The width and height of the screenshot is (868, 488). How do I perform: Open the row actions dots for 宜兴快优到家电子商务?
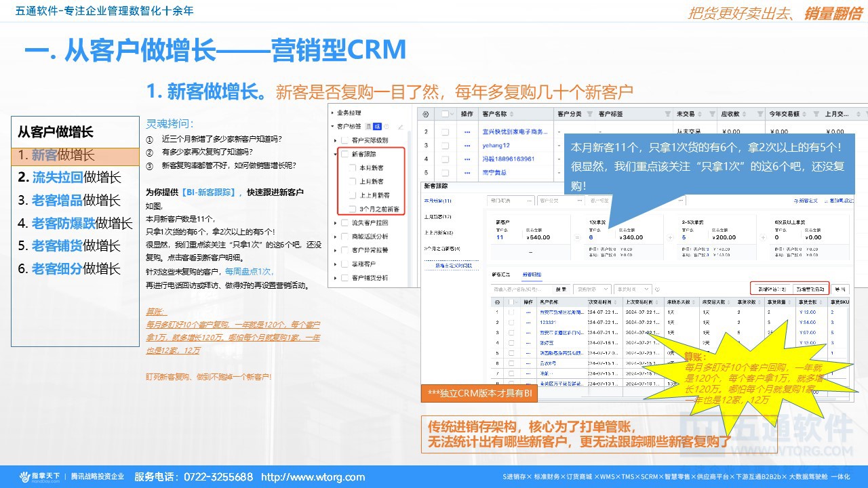click(x=467, y=132)
